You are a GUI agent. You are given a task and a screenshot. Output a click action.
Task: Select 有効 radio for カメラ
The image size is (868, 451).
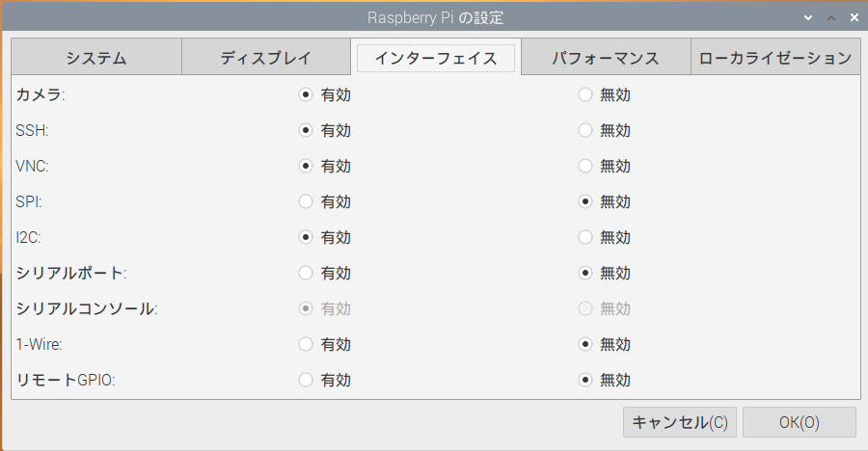(x=306, y=94)
